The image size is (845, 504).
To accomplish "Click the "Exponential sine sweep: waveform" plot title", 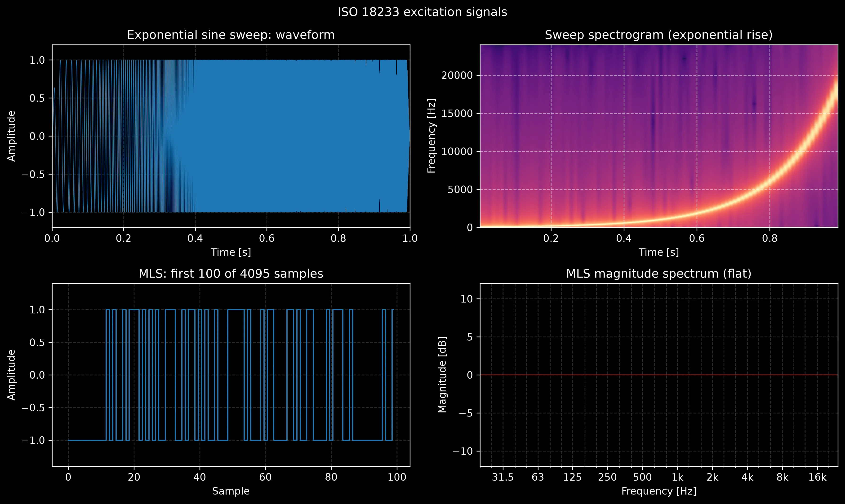I will coord(231,35).
